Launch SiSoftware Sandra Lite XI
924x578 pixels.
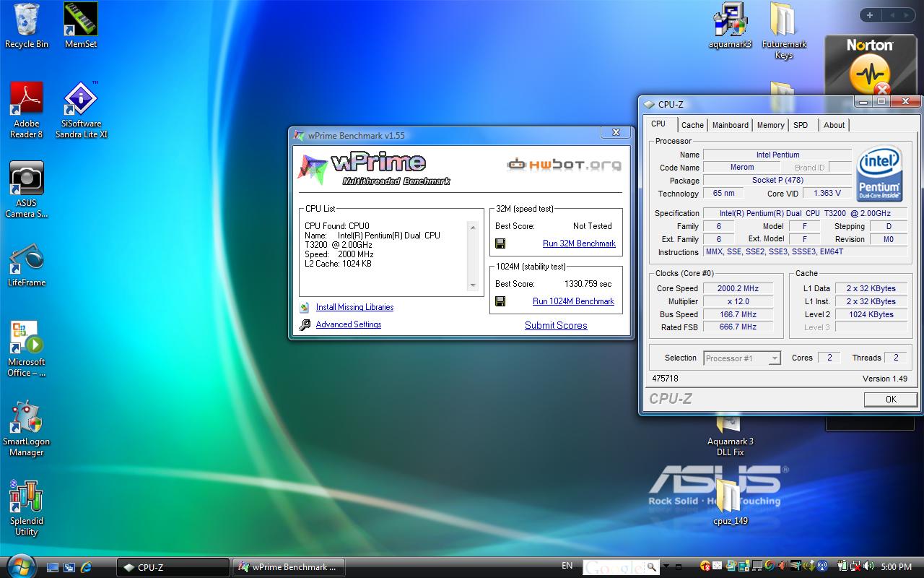pos(81,110)
